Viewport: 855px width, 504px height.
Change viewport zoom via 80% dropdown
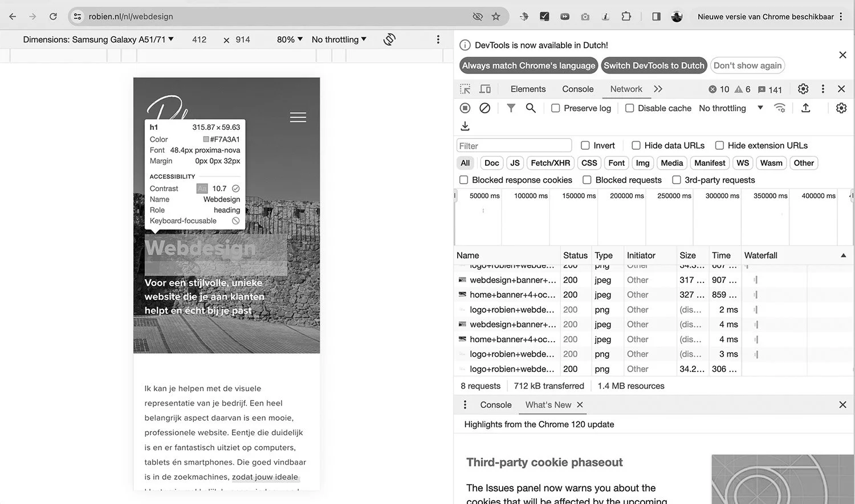click(x=288, y=39)
